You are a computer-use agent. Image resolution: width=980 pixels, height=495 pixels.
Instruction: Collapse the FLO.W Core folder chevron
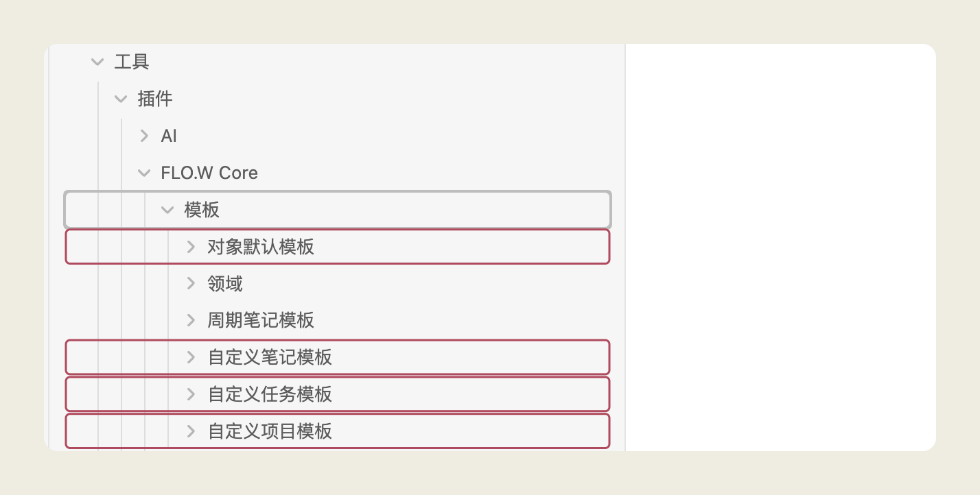(144, 173)
